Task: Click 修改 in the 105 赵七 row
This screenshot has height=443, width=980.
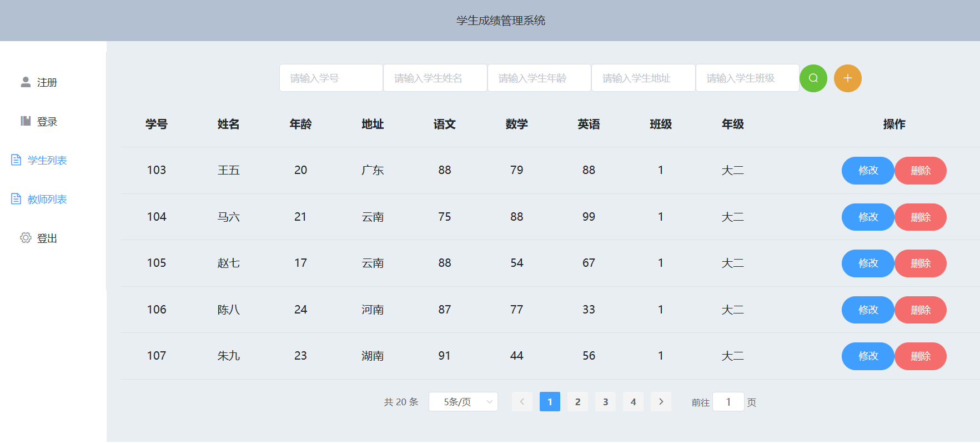Action: tap(868, 263)
